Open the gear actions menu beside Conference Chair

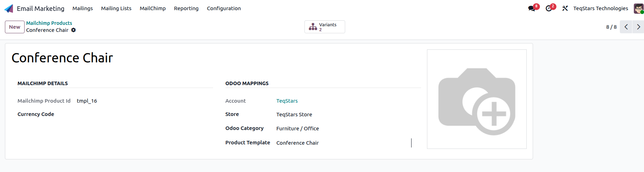[x=73, y=30]
